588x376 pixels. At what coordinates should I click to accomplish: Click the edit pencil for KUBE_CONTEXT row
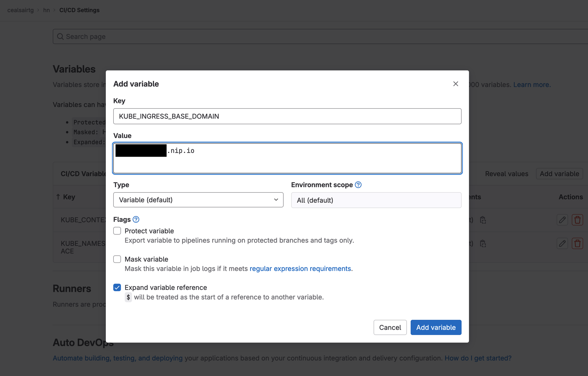click(562, 220)
